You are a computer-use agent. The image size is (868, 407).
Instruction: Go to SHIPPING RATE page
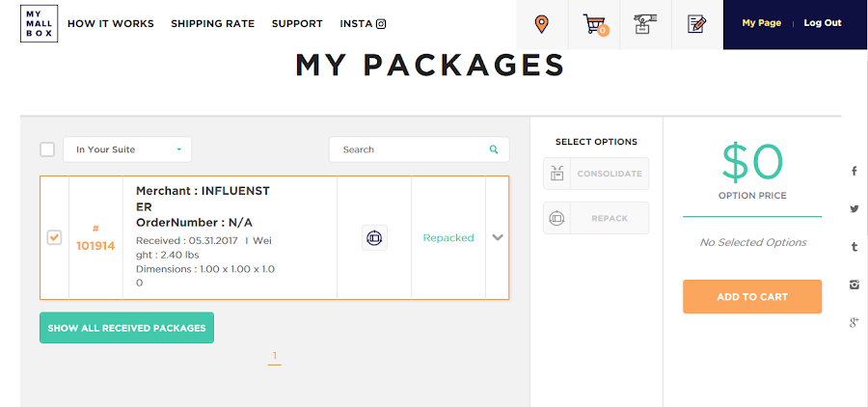click(x=212, y=23)
